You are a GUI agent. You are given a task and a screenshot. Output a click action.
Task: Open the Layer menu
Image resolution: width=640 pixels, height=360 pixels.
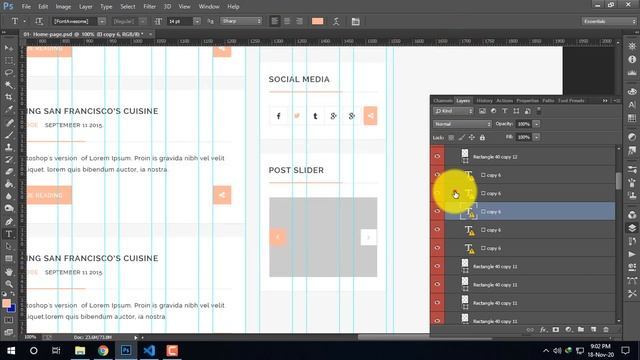(x=85, y=7)
